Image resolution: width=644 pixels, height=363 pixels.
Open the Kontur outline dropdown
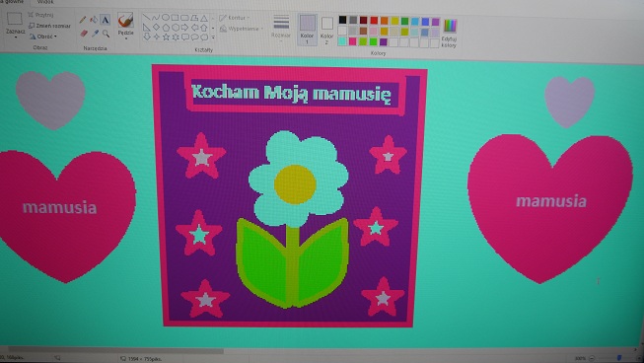pyautogui.click(x=235, y=18)
